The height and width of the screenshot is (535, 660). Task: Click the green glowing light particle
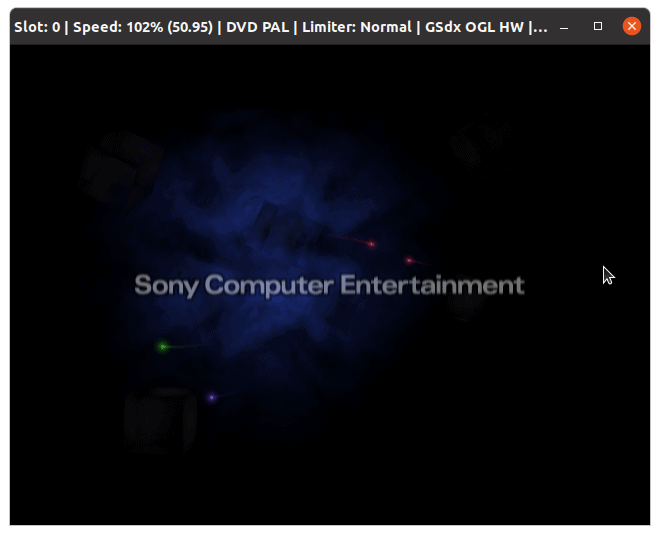163,347
